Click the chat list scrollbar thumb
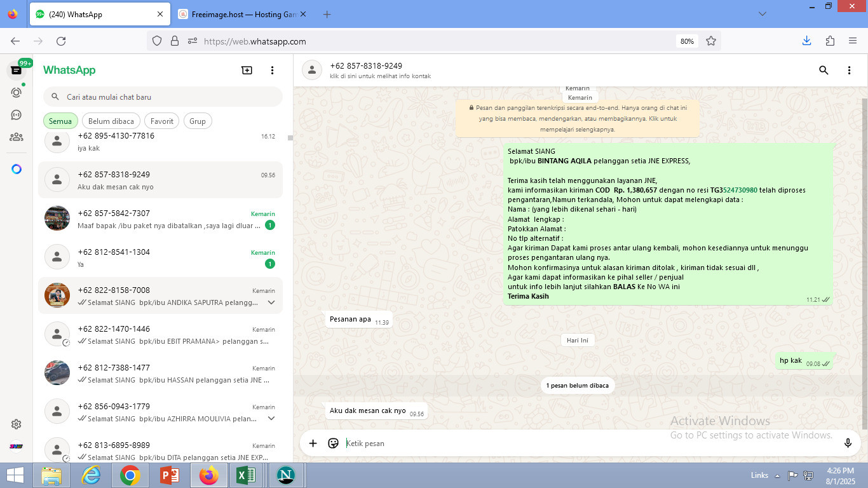Screen dimensions: 868x488 290,137
